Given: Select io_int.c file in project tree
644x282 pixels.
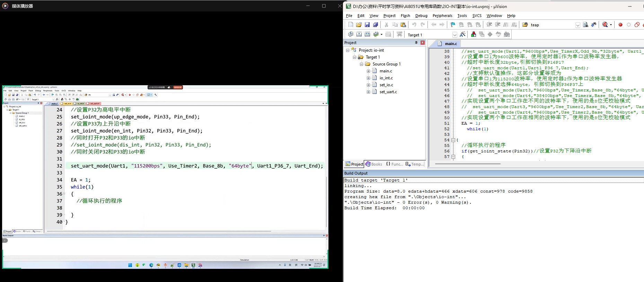Looking at the screenshot, I should pyautogui.click(x=386, y=78).
